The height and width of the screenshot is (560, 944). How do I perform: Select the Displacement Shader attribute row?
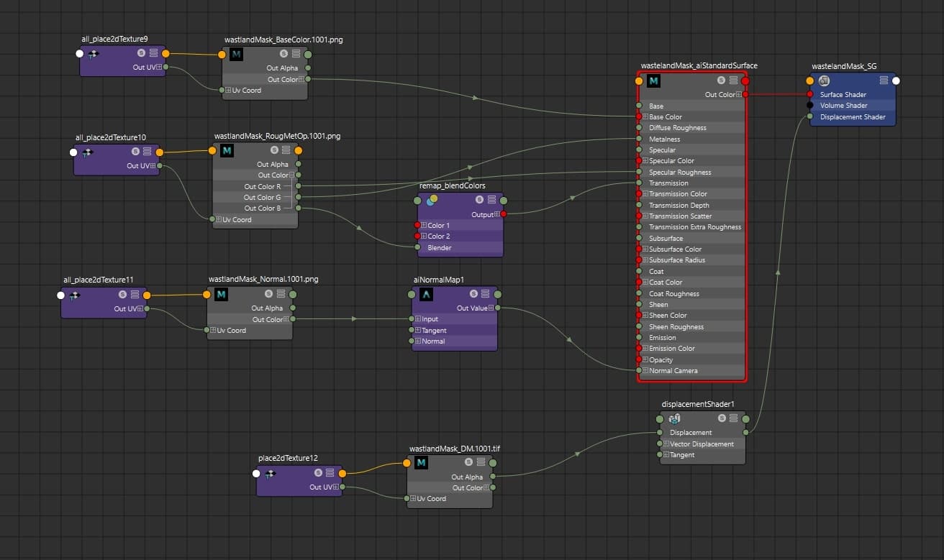[852, 117]
